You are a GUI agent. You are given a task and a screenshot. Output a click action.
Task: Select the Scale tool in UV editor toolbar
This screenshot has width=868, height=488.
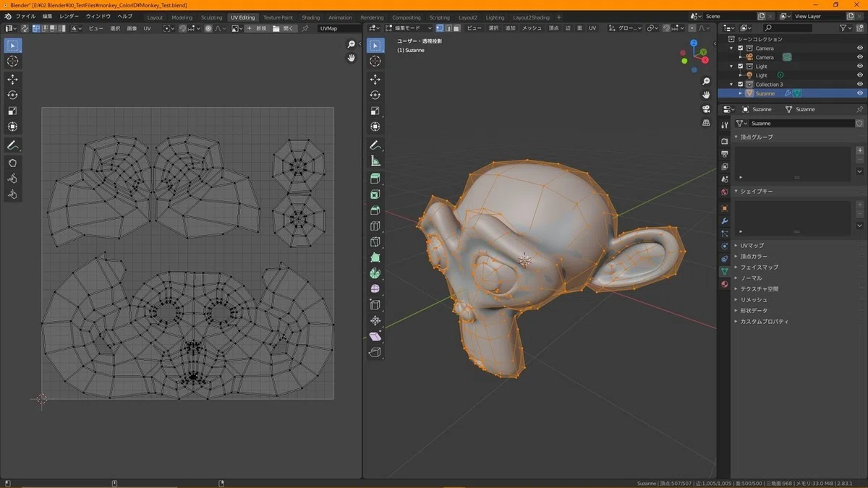(12, 111)
